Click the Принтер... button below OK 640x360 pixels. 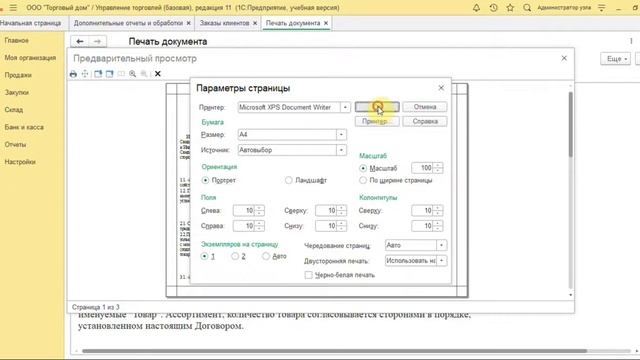[x=377, y=122]
